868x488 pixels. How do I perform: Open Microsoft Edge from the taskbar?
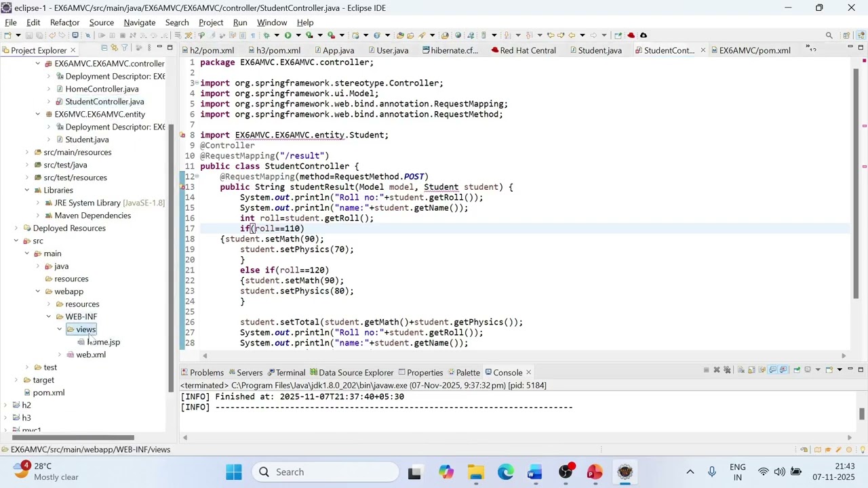[506, 472]
